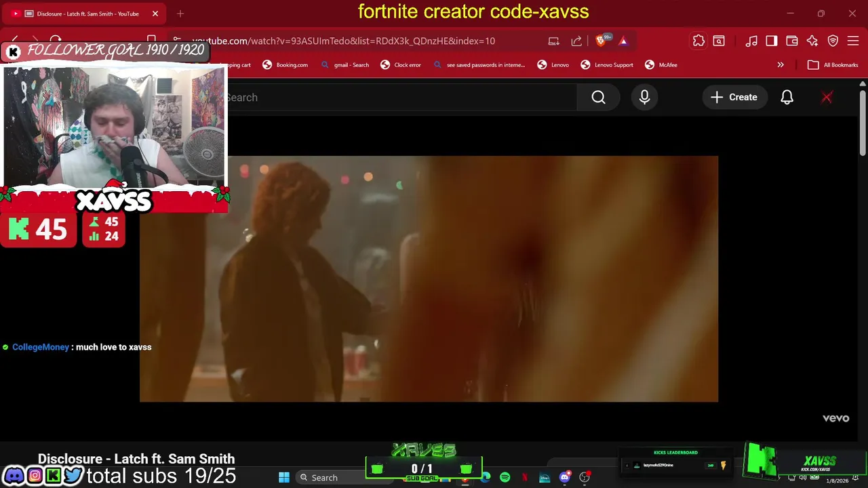Open Disney+ from the taskbar
This screenshot has height=488, width=868.
point(545,477)
